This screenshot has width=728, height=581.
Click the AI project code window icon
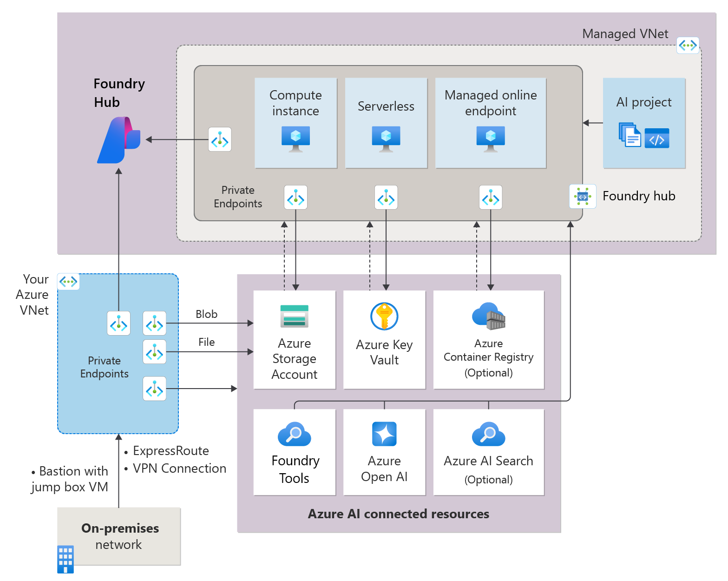tap(657, 138)
